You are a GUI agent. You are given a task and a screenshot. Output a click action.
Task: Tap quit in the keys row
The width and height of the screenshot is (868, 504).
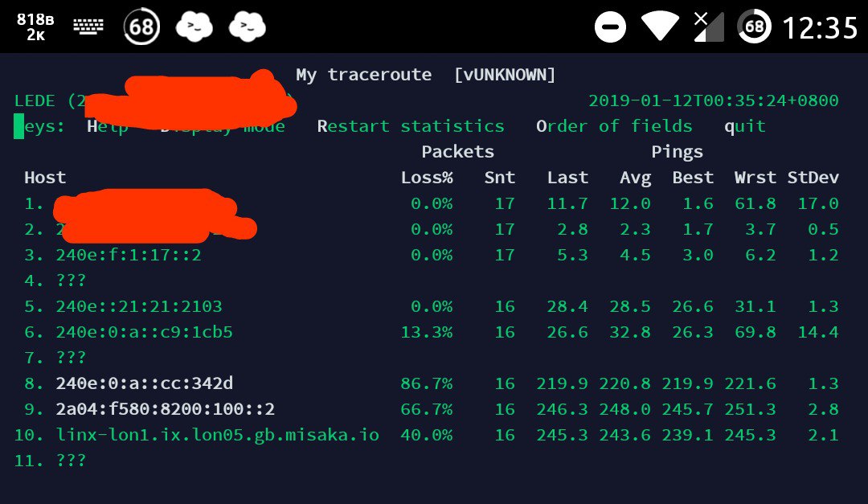pos(744,127)
